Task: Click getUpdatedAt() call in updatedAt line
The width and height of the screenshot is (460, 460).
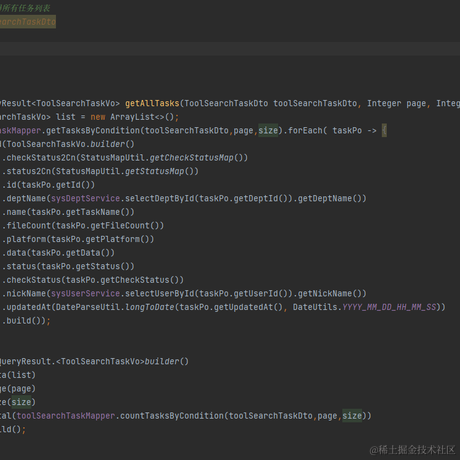Action: 248,307
